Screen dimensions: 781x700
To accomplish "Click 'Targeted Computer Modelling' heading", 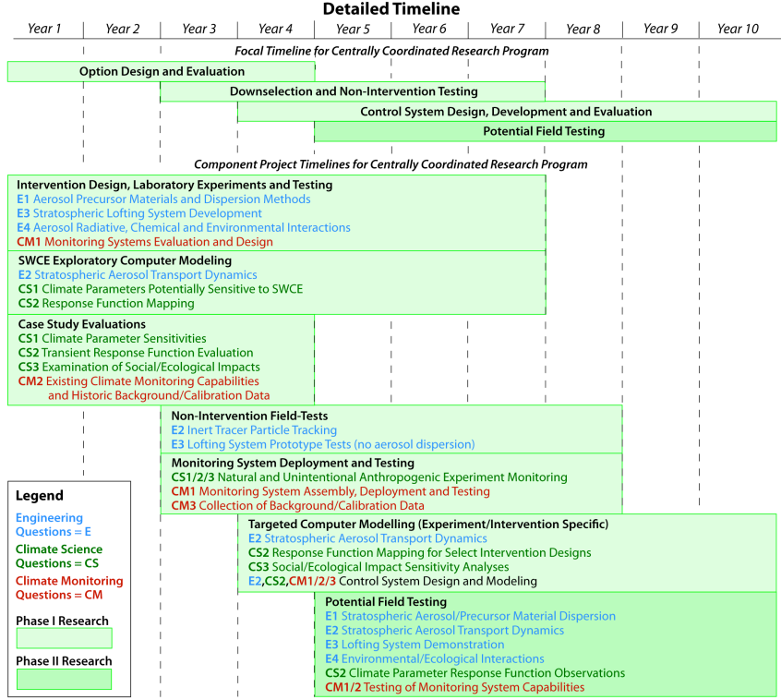I will click(428, 525).
